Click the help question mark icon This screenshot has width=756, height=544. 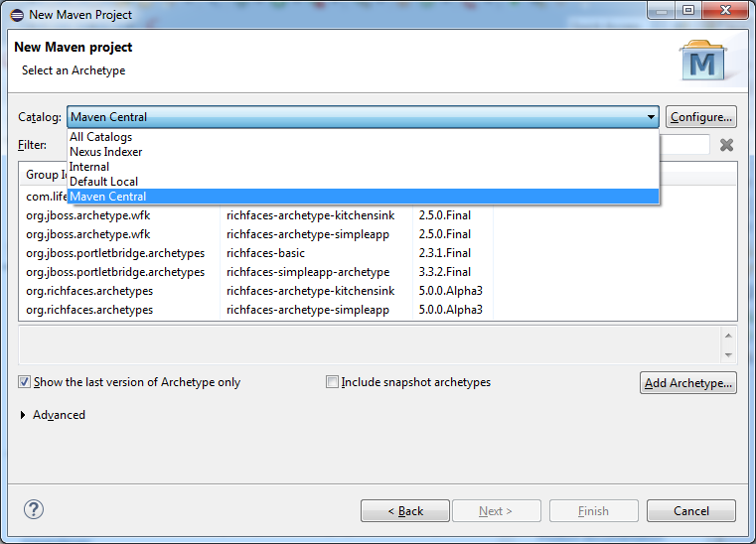tap(35, 510)
